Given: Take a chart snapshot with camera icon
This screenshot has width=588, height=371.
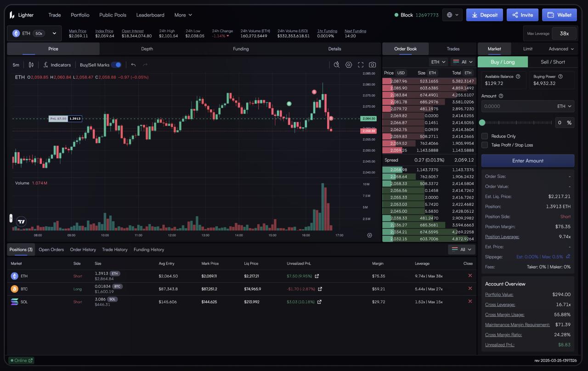Looking at the screenshot, I should 373,65.
